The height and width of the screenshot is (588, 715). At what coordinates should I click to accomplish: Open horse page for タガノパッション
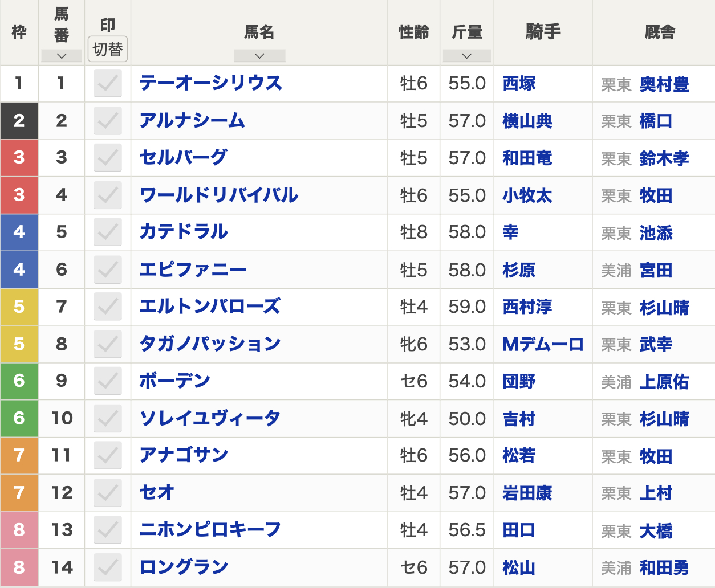click(210, 344)
